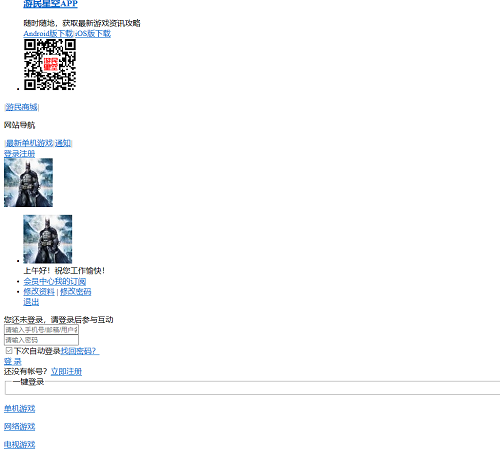Click the app download QR code image

(x=50, y=65)
